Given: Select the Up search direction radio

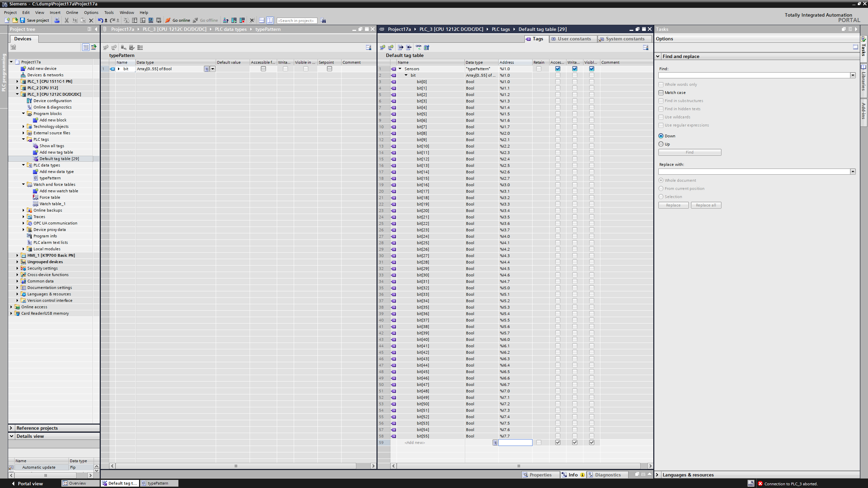Looking at the screenshot, I should [x=661, y=144].
